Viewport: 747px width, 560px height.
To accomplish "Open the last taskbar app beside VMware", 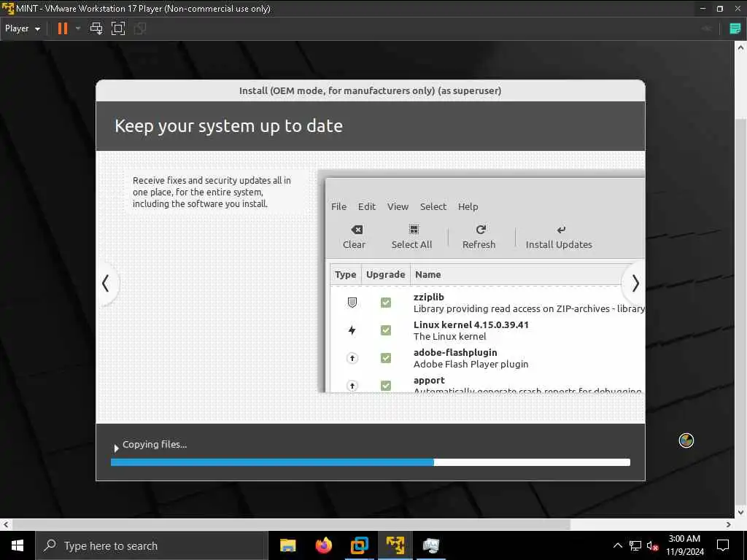I will pos(430,545).
